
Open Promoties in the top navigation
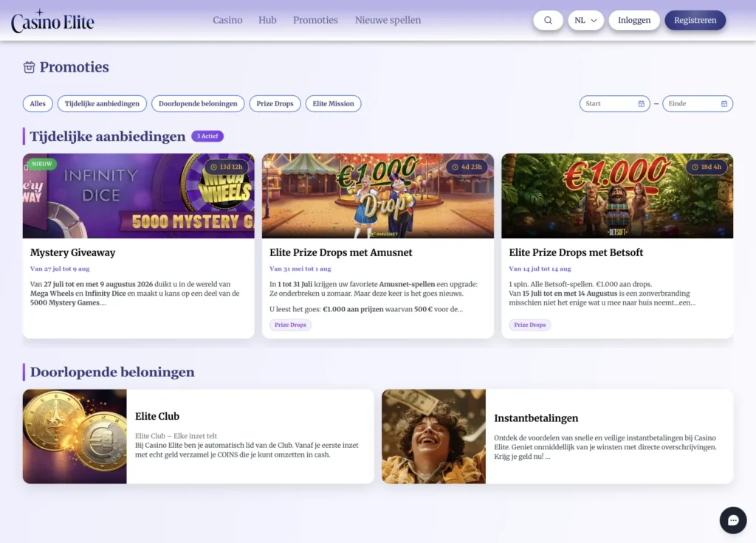tap(315, 20)
